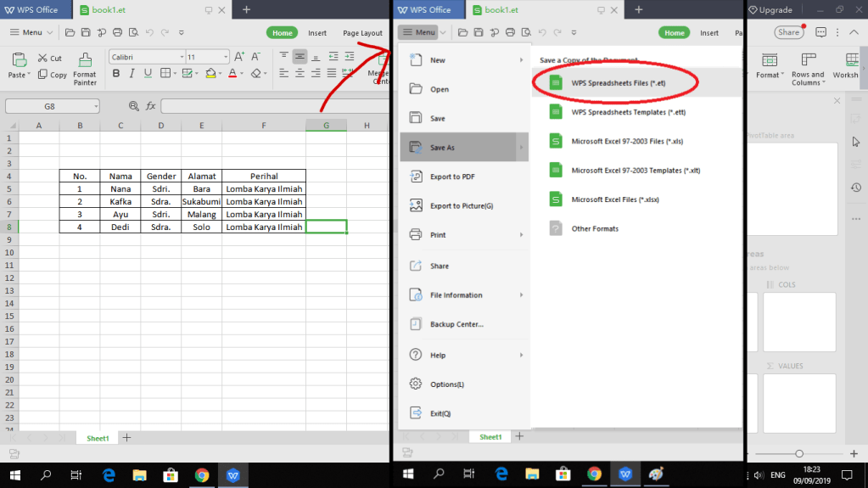Click the insert function fx icon
This screenshot has height=488, width=868.
coord(151,106)
